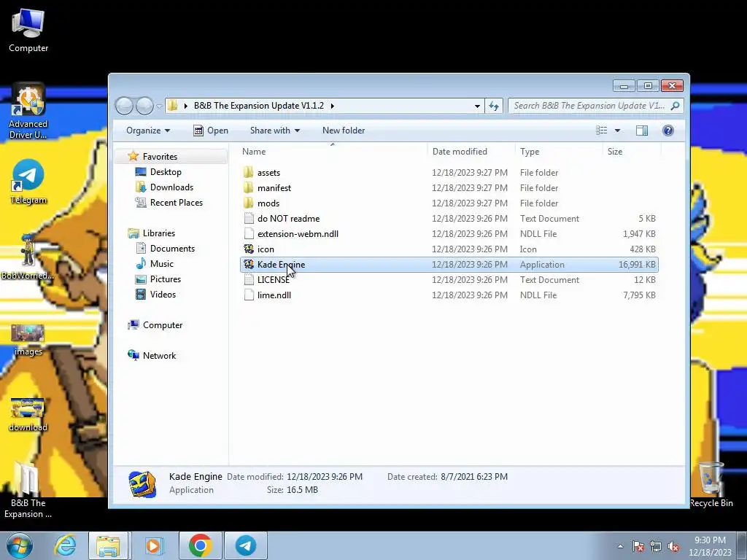Click the New folder button
This screenshot has width=747, height=560.
point(344,131)
